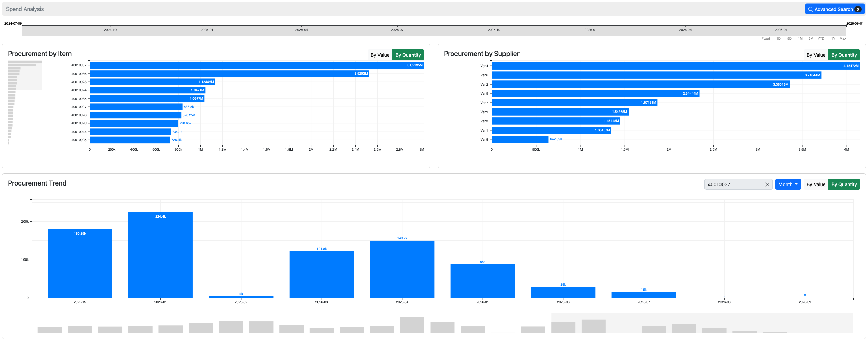
Task: Click the 2026-09-01 end date label
Action: coord(855,24)
